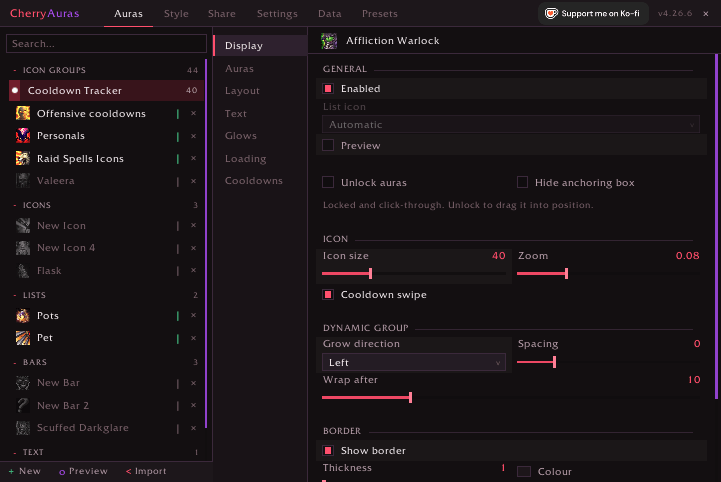The height and width of the screenshot is (482, 721).
Task: Uncheck the Show border option
Action: pos(328,450)
